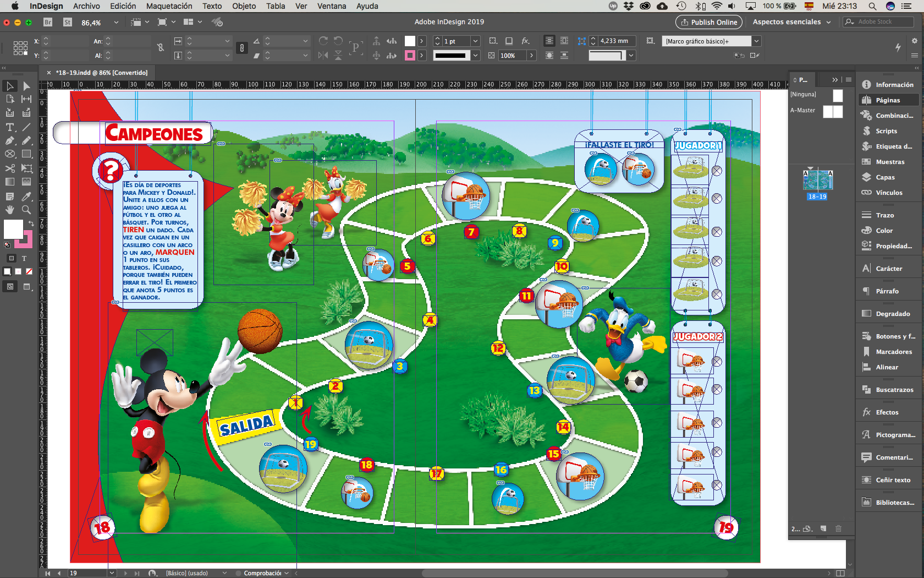Open the stroke type dropdown
This screenshot has width=924, height=578.
(476, 55)
